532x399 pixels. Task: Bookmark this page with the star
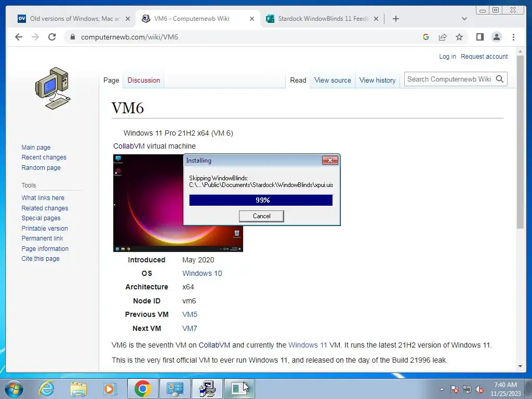click(459, 37)
